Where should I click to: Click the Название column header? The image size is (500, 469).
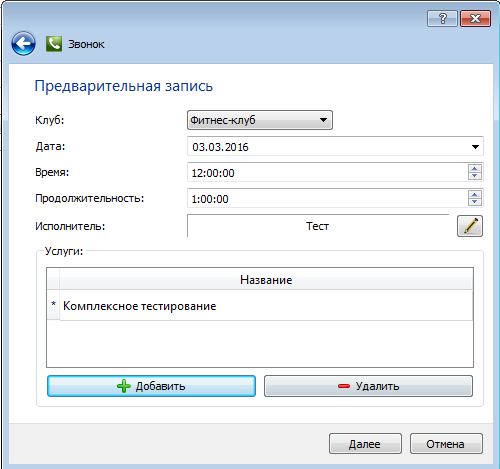tap(266, 280)
